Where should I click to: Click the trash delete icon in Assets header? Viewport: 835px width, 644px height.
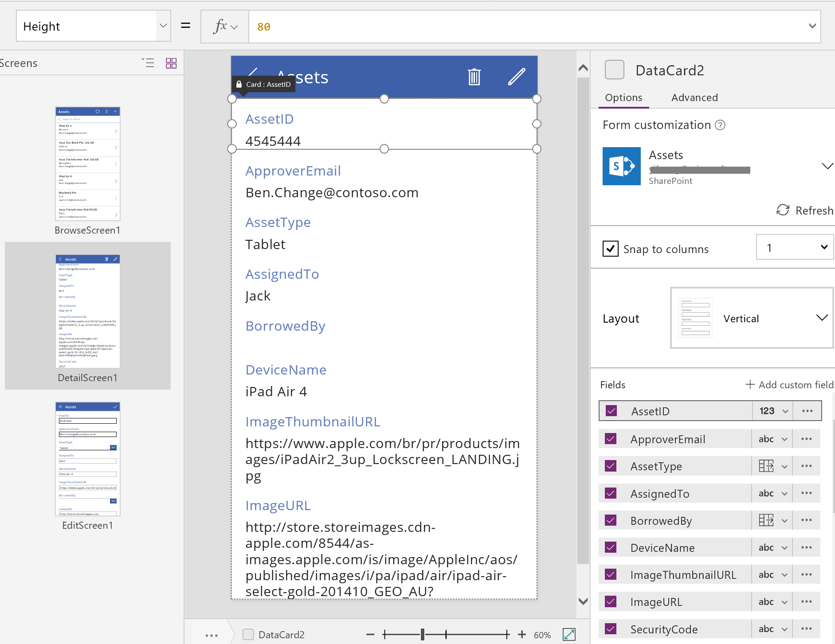click(x=474, y=77)
